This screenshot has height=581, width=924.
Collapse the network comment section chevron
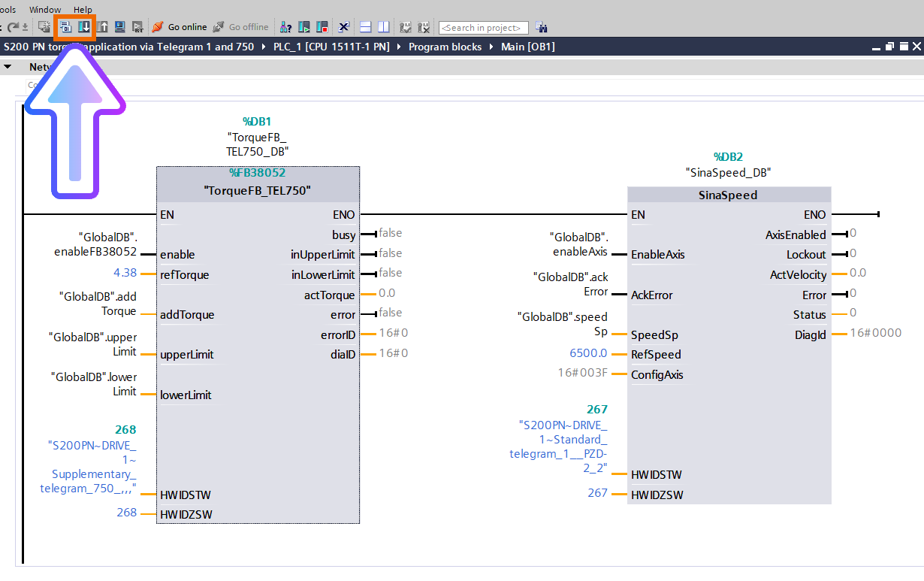tap(8, 67)
